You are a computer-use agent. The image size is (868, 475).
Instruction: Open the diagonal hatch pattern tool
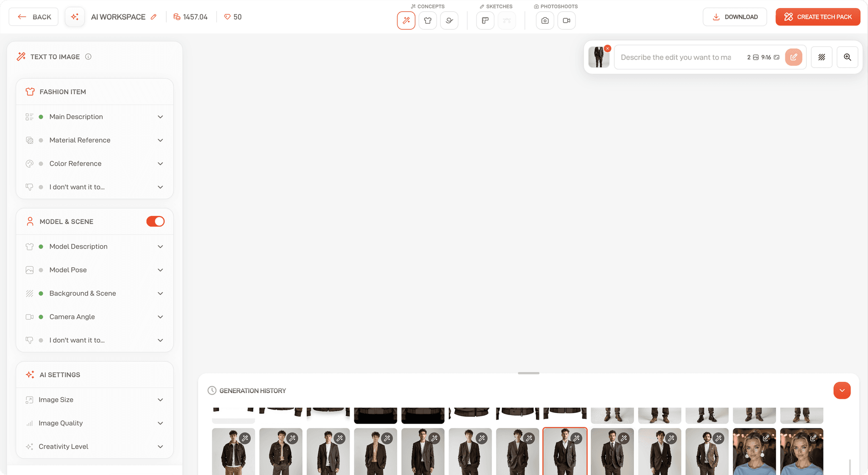click(x=821, y=57)
